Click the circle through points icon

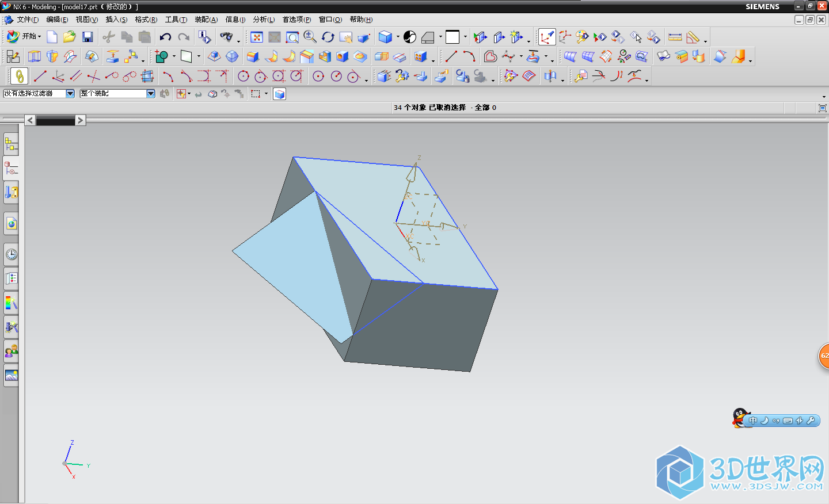243,76
